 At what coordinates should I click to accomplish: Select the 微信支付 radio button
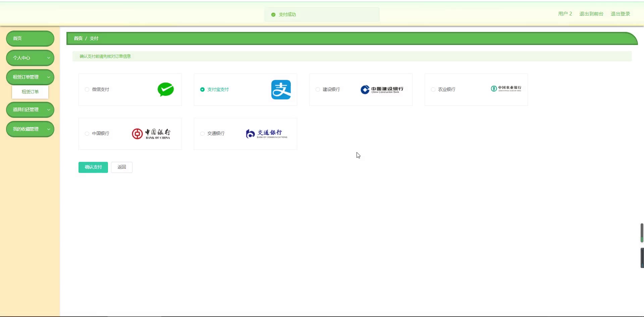pos(87,89)
